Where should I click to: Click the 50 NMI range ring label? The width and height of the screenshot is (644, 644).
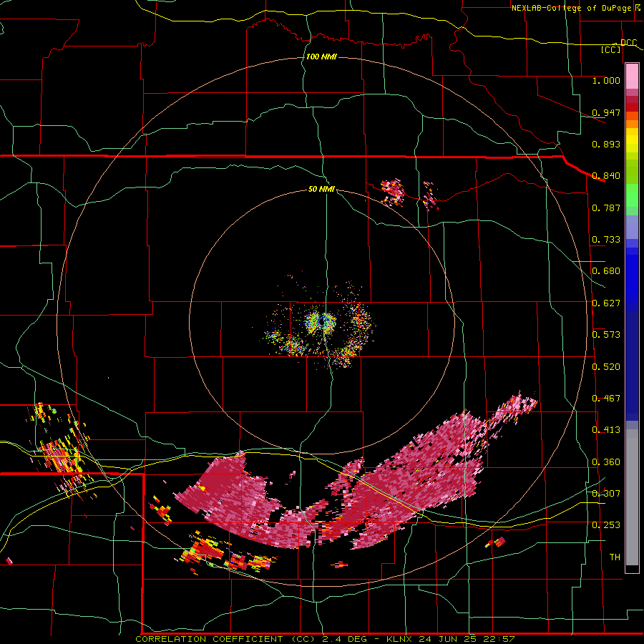321,189
